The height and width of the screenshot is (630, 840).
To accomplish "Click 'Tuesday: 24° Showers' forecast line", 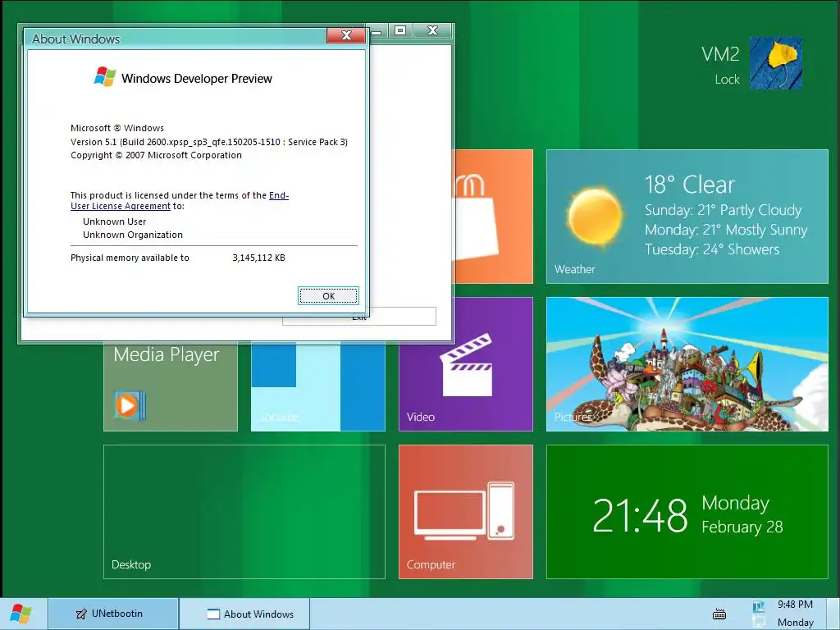I will pos(712,249).
